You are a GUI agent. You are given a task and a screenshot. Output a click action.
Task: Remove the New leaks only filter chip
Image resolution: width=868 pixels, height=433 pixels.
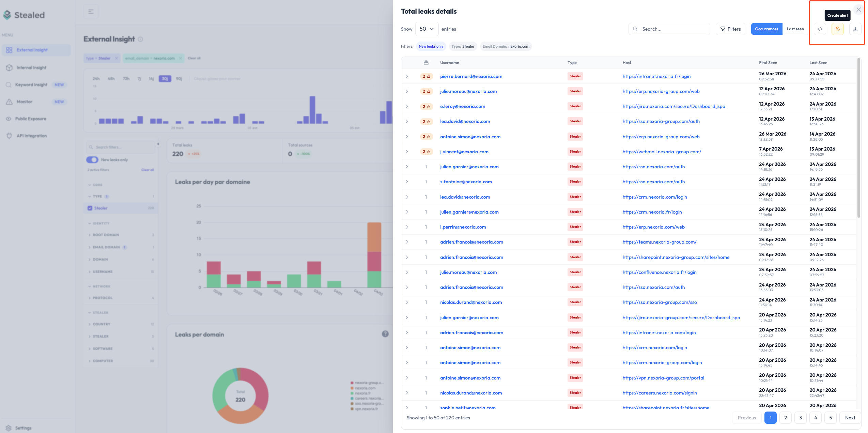(x=431, y=46)
